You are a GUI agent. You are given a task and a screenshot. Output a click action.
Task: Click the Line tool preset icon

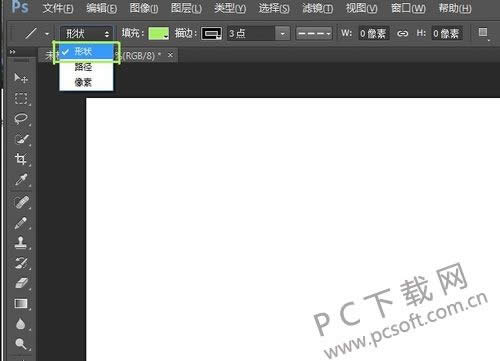tap(31, 34)
